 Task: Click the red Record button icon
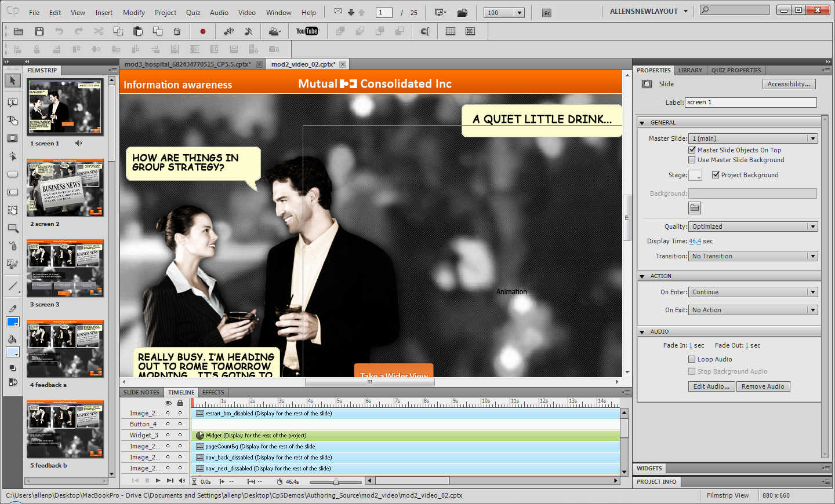point(202,31)
